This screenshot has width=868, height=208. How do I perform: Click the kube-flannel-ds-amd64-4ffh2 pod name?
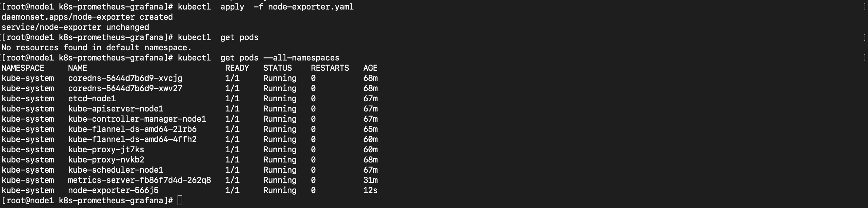click(x=132, y=139)
